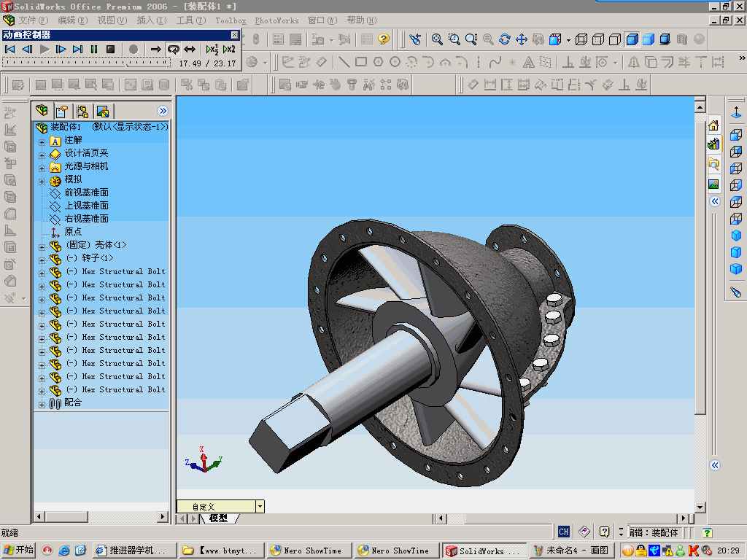The height and width of the screenshot is (560, 747).
Task: Jump to animation end
Action: (77, 49)
